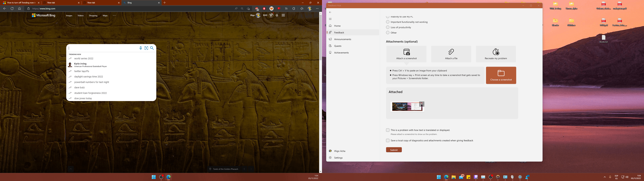Switch to the Bing Images tab
This screenshot has height=181, width=644.
click(x=69, y=15)
